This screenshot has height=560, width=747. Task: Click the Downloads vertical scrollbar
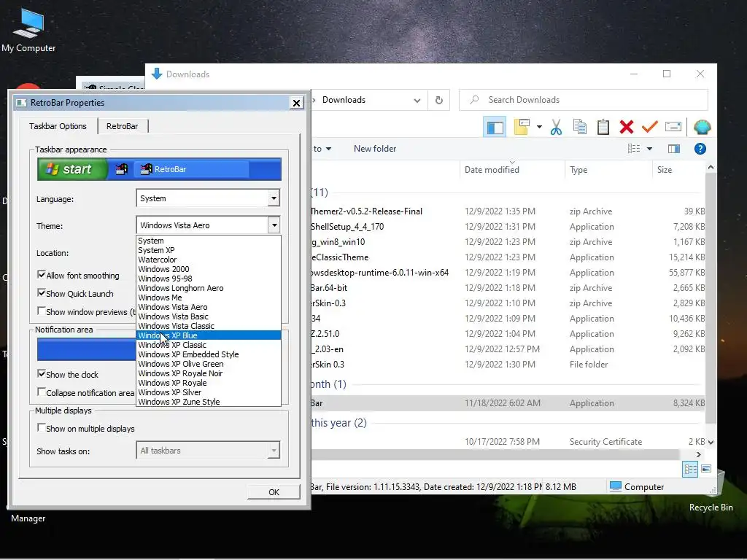click(711, 298)
